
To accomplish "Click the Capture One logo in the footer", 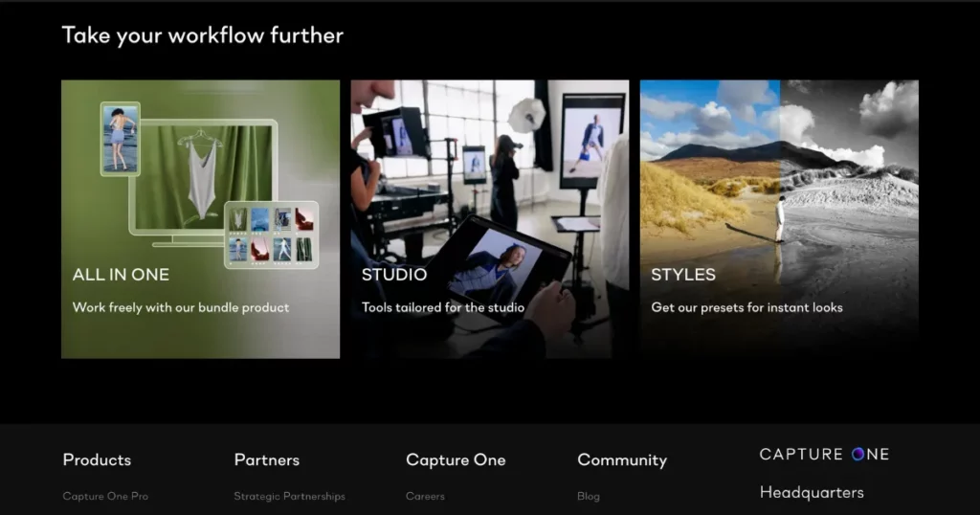I will (824, 454).
